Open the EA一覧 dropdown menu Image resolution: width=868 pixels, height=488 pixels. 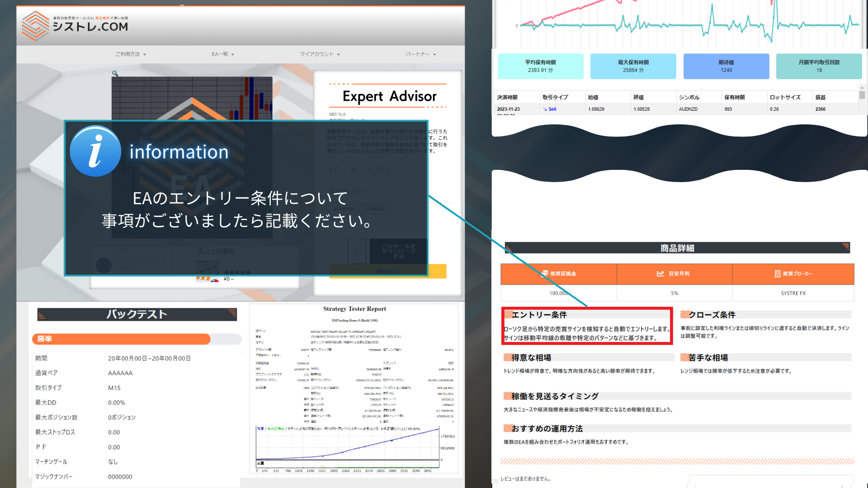click(x=223, y=54)
